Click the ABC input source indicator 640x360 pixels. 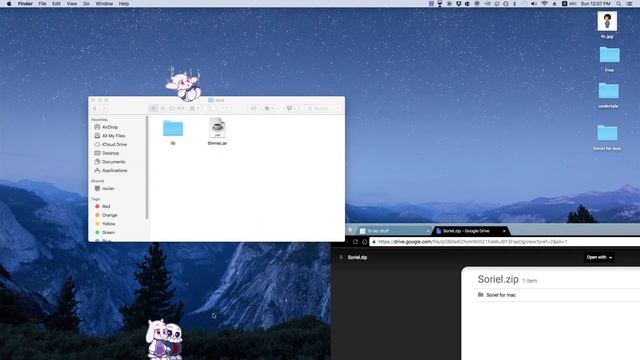569,4
